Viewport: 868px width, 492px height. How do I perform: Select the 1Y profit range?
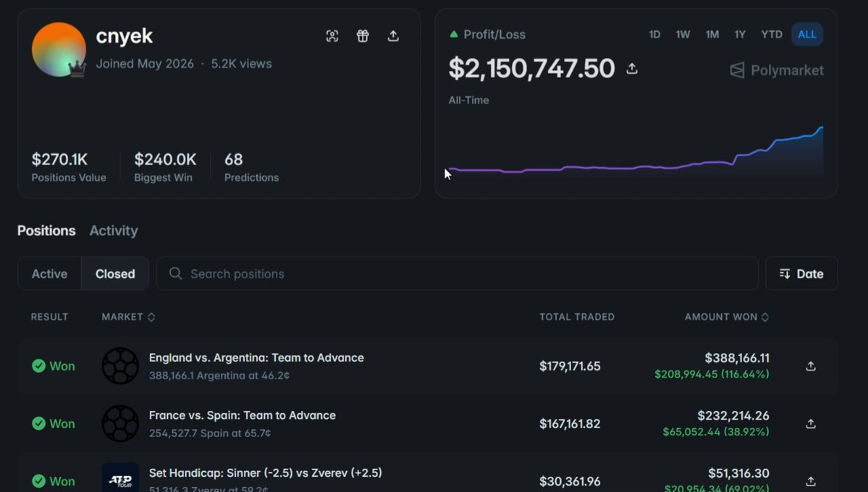740,34
